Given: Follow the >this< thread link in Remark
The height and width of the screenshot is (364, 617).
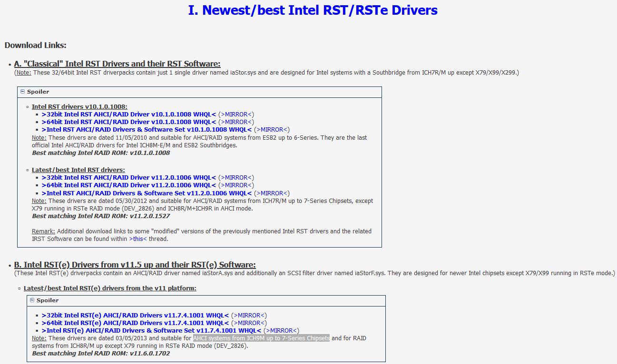Looking at the screenshot, I should (138, 239).
